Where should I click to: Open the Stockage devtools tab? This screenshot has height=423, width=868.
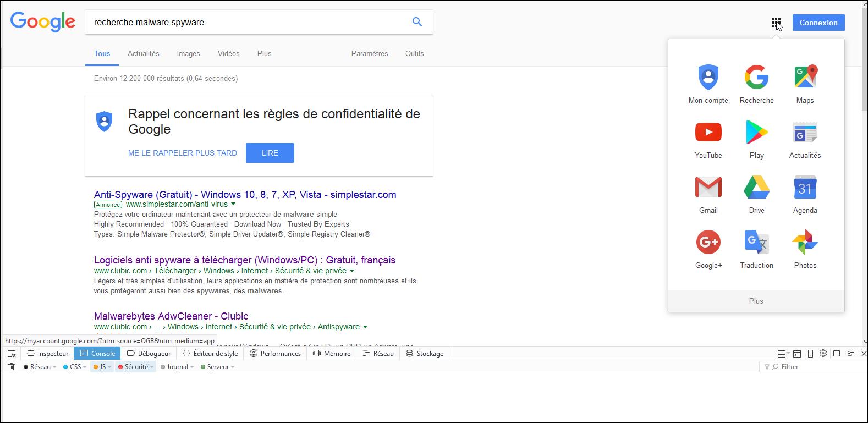pyautogui.click(x=425, y=354)
